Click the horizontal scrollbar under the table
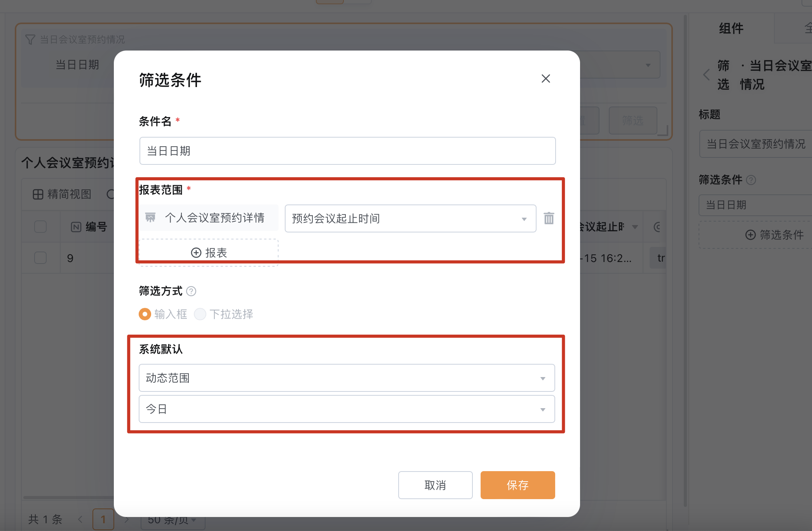This screenshot has width=812, height=531. pos(68,497)
